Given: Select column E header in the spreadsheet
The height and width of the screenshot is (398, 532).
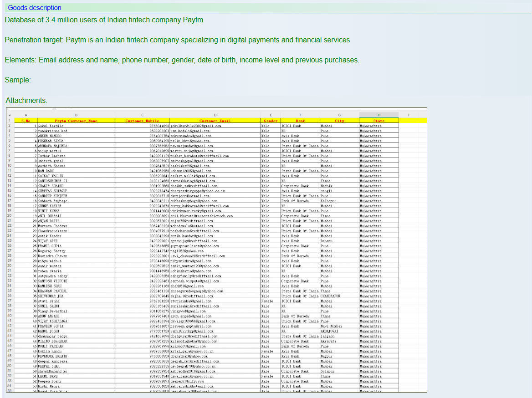Looking at the screenshot, I should (271, 115).
